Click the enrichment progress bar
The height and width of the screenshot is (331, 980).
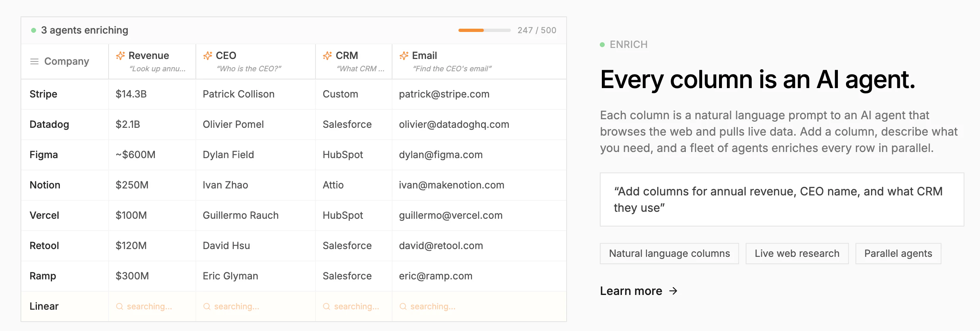pos(484,30)
